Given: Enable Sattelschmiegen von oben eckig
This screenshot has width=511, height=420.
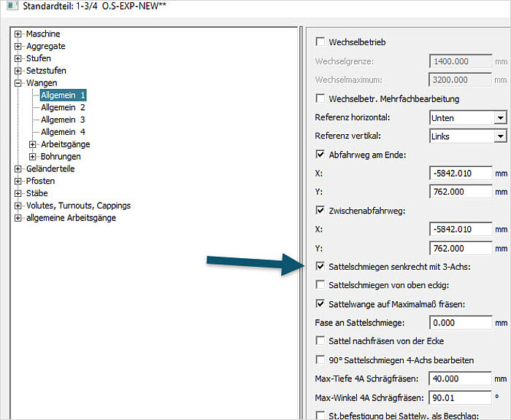Looking at the screenshot, I should coord(320,285).
